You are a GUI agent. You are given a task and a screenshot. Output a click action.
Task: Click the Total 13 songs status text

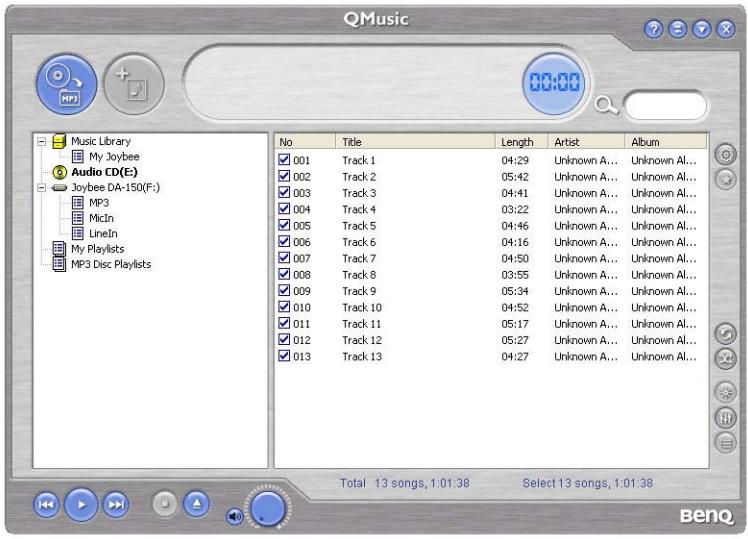[405, 483]
